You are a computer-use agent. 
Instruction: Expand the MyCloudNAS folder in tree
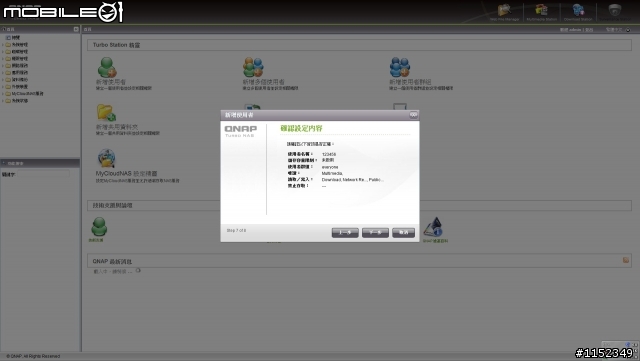(x=3, y=94)
